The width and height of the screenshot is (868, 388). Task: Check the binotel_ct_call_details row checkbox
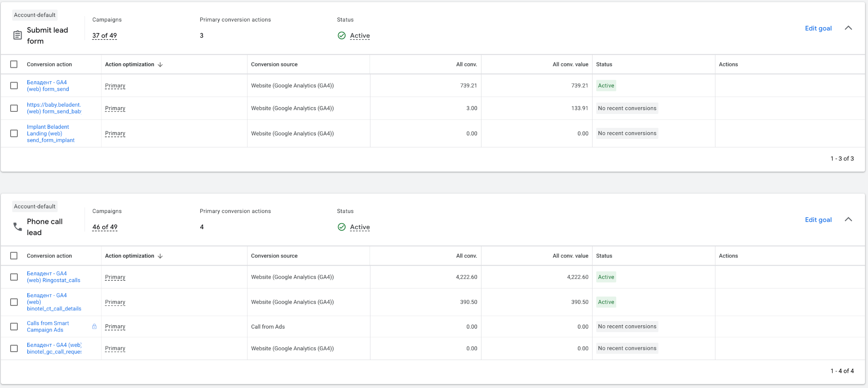coord(14,302)
